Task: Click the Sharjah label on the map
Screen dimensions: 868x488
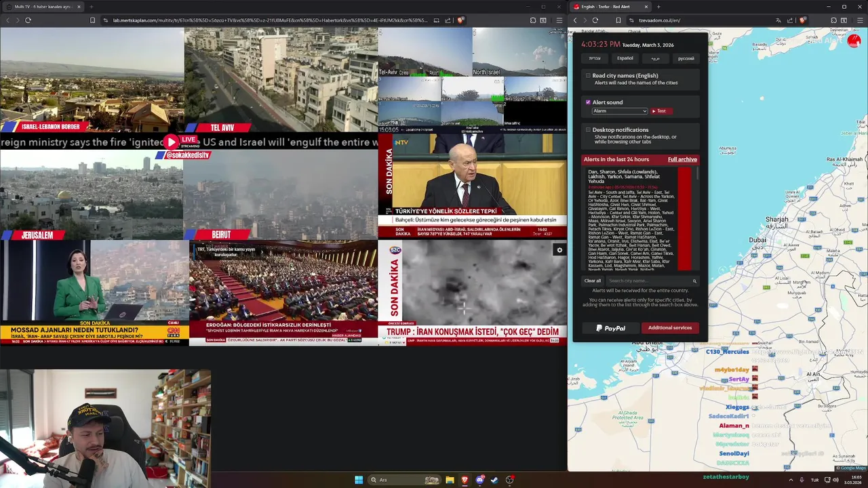Action: pyautogui.click(x=777, y=220)
